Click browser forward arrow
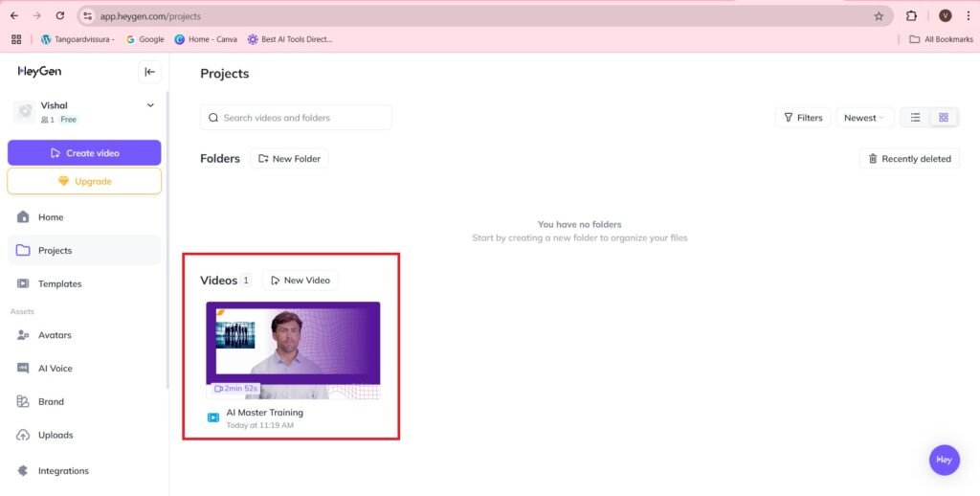Screen dimensions: 980x496 click(37, 15)
